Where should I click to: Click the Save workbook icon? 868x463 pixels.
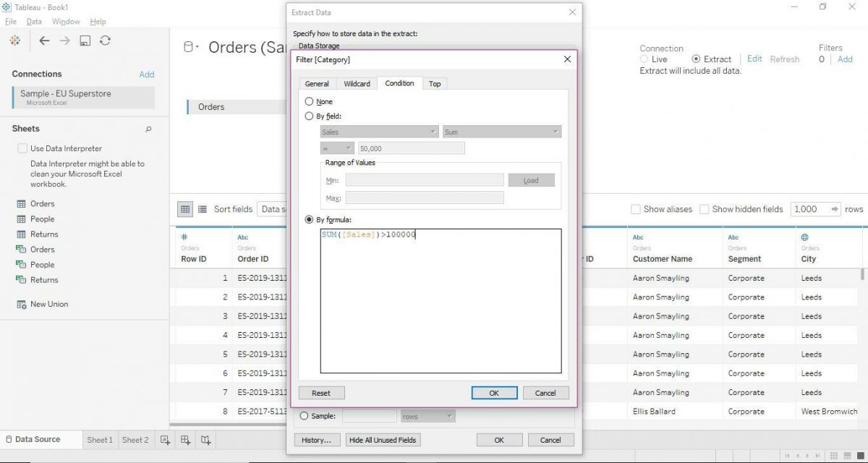coord(84,41)
